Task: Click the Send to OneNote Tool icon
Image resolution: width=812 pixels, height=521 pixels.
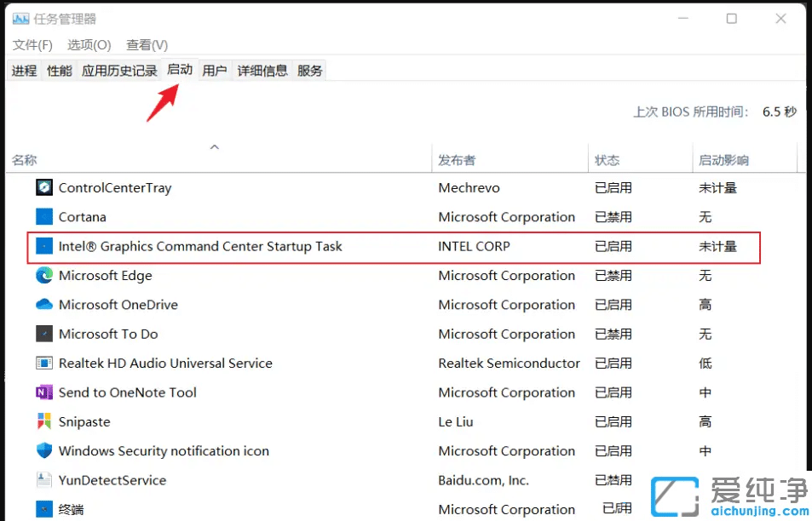Action: tap(44, 392)
